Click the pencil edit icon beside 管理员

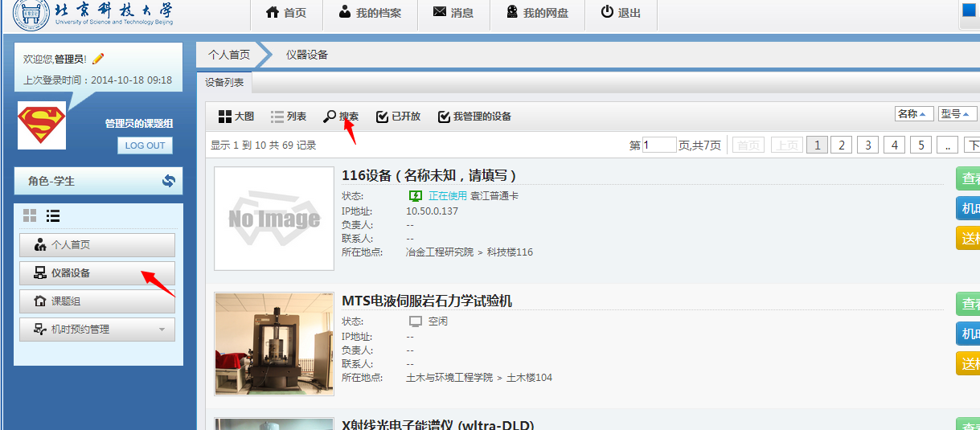98,59
